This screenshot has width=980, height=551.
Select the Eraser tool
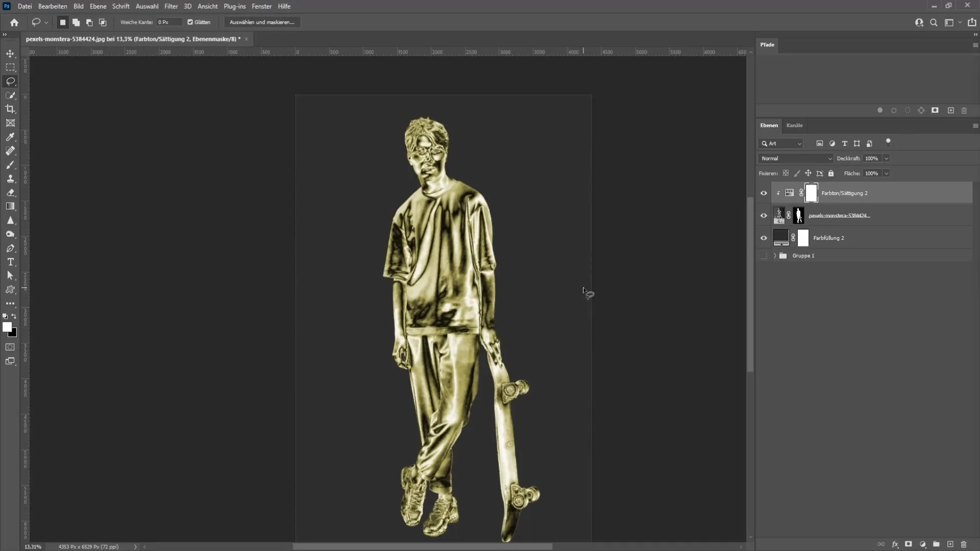tap(10, 193)
